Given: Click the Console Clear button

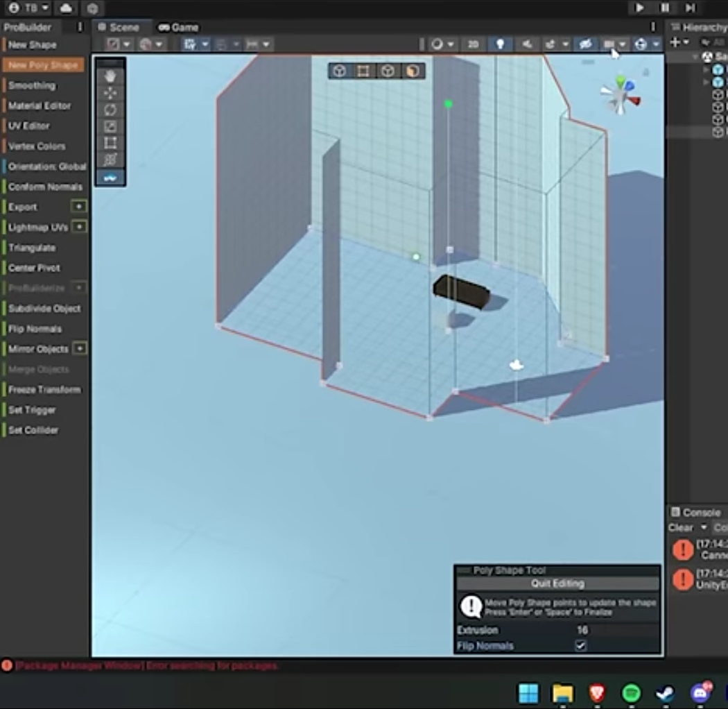Looking at the screenshot, I should 681,527.
